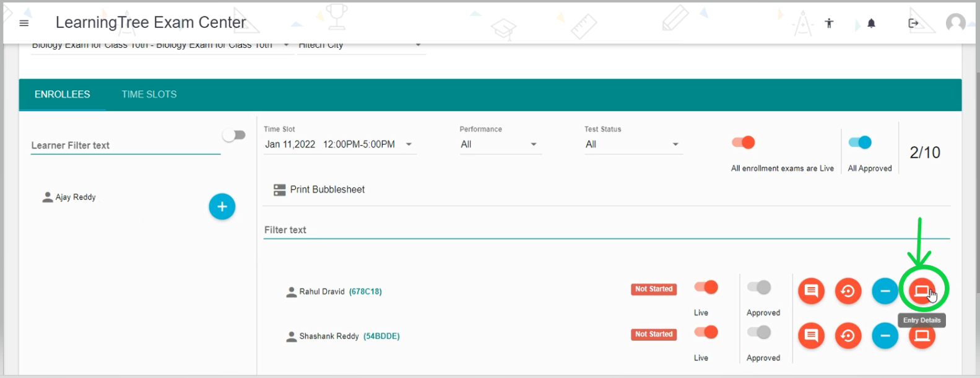
Task: Click Print Bubblesheet button
Action: pos(319,190)
